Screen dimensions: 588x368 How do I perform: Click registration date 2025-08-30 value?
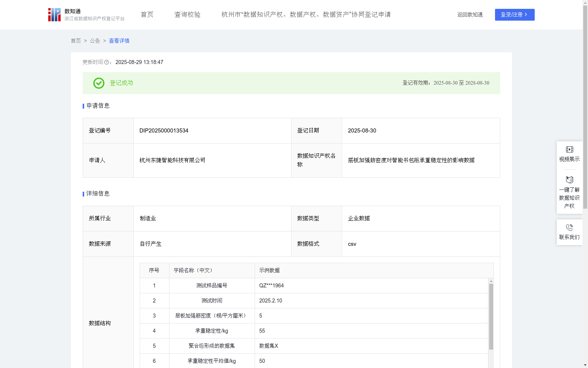coord(362,131)
